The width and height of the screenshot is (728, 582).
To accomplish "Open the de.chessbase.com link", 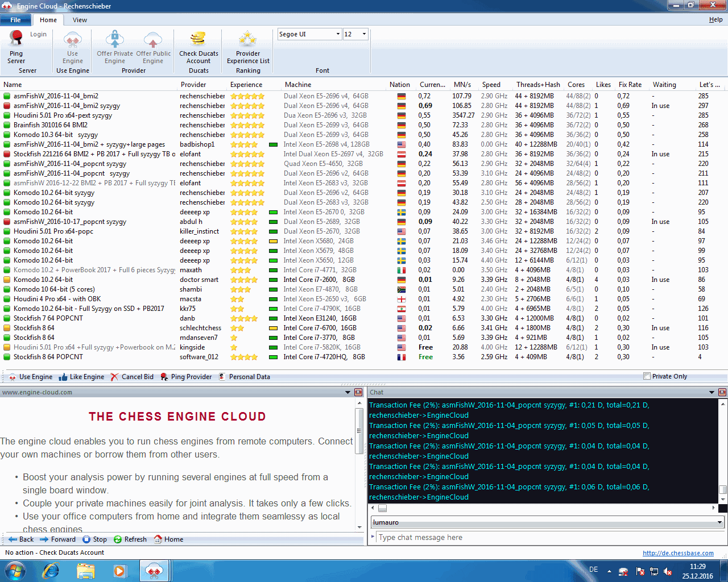I will 678,553.
